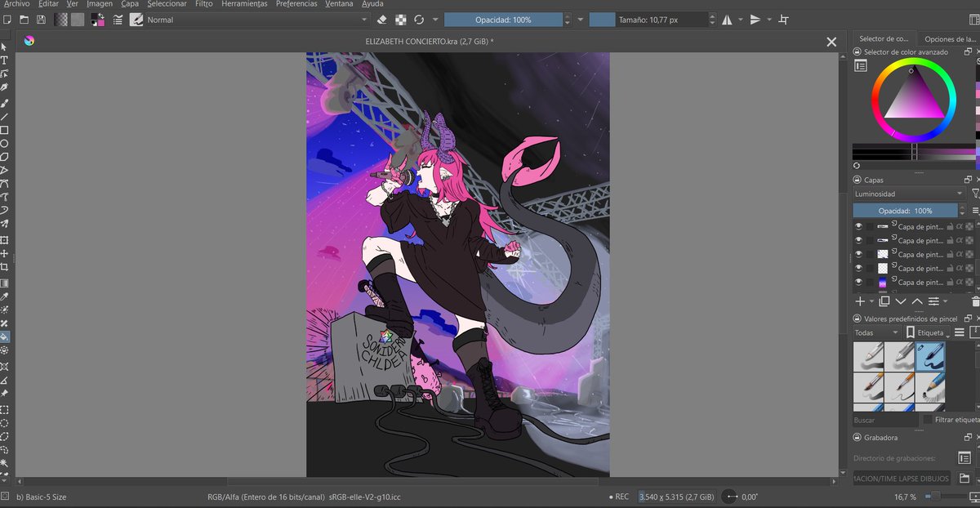980x508 pixels.
Task: Expand the add-layer type dropdown arrow
Action: tap(871, 301)
